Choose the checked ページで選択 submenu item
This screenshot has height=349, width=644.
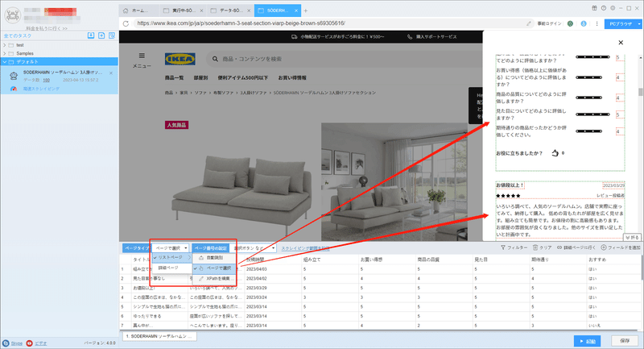[214, 268]
